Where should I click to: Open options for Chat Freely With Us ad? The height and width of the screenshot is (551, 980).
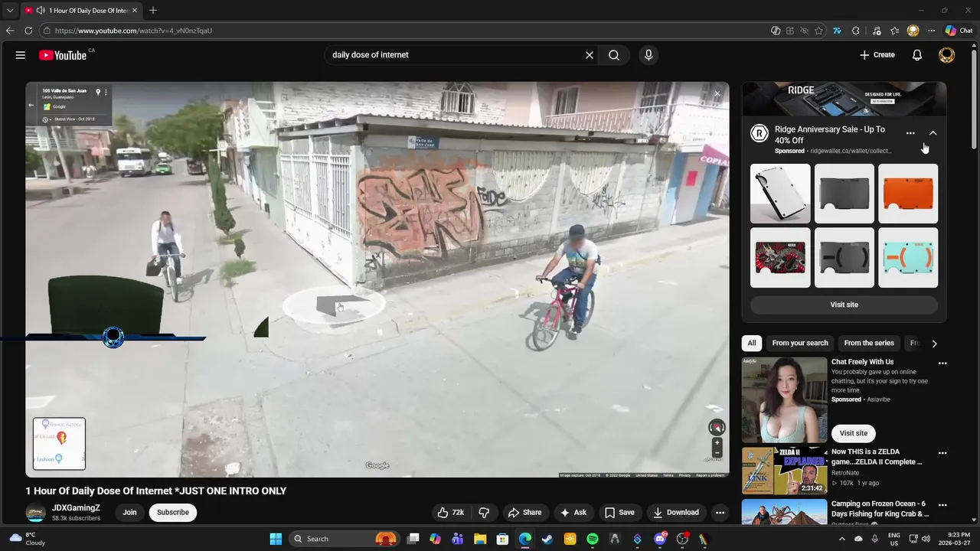(x=942, y=364)
